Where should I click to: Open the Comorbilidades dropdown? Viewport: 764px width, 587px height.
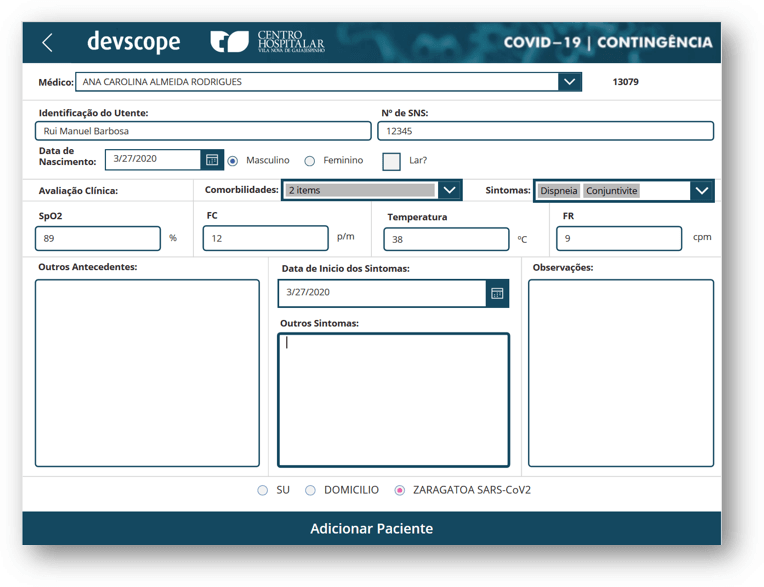(x=449, y=190)
